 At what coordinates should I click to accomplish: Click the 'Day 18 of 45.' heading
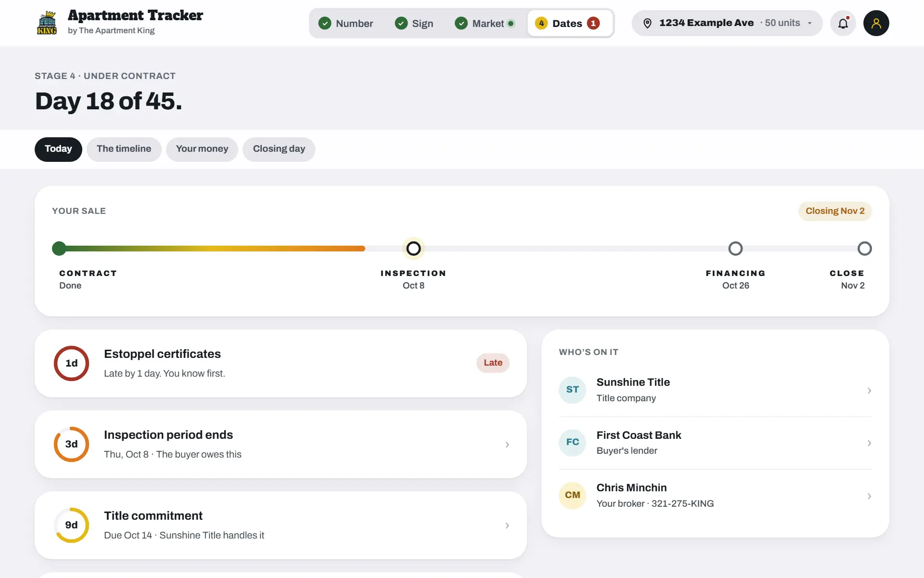[x=109, y=102]
